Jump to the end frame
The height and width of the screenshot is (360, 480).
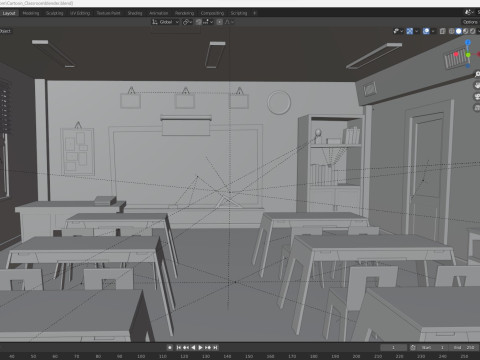pos(215,347)
